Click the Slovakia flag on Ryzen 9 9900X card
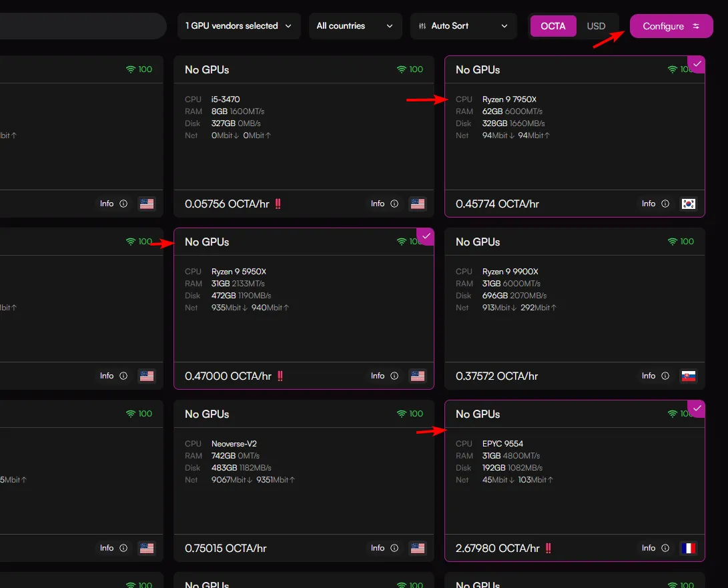Image resolution: width=728 pixels, height=588 pixels. coord(688,376)
